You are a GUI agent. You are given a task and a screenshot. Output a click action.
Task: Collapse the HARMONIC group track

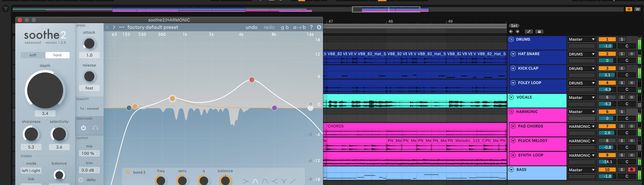click(x=511, y=112)
